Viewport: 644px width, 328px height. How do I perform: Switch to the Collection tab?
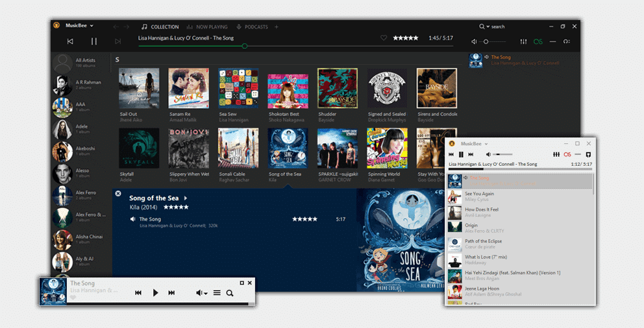(x=160, y=27)
